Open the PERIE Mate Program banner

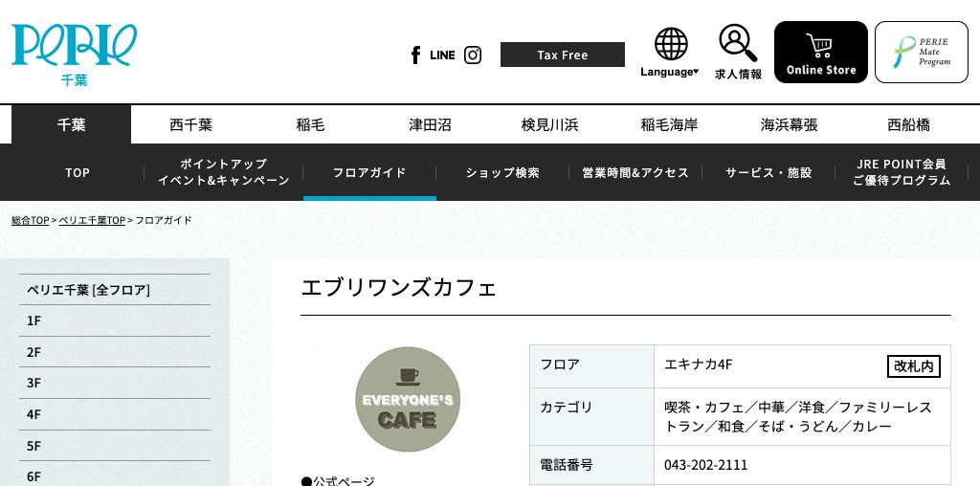coord(922,53)
